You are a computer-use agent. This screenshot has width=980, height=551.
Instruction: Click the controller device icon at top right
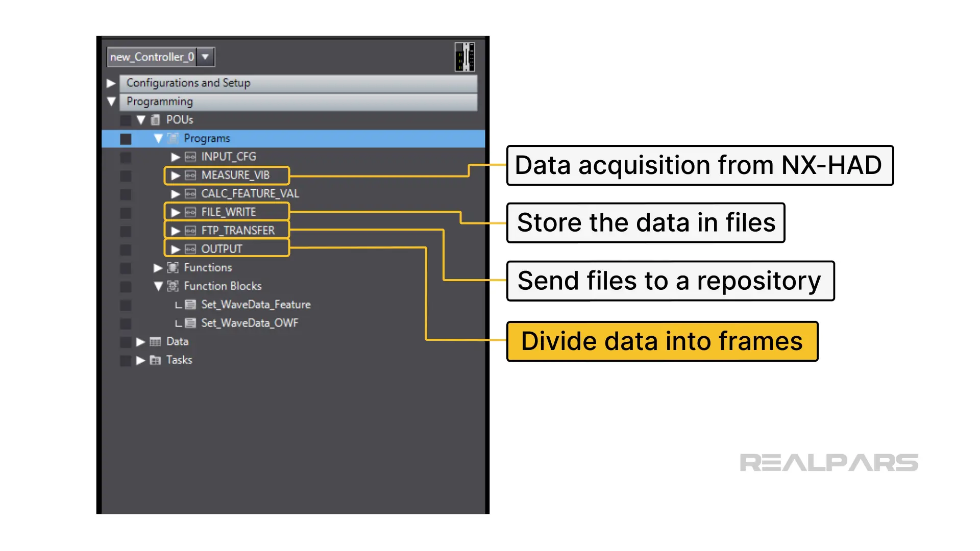(x=464, y=57)
